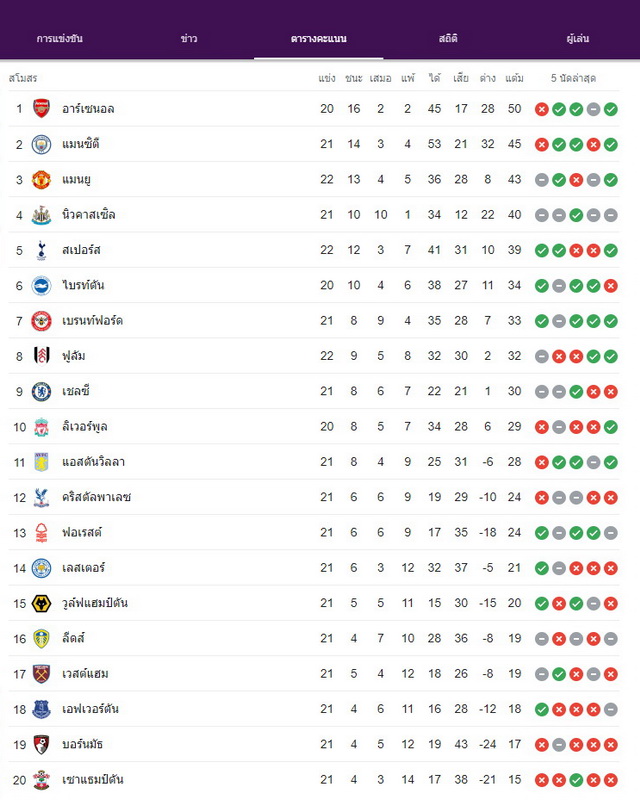
Task: Click the Brentford bee crest
Action: click(x=41, y=321)
